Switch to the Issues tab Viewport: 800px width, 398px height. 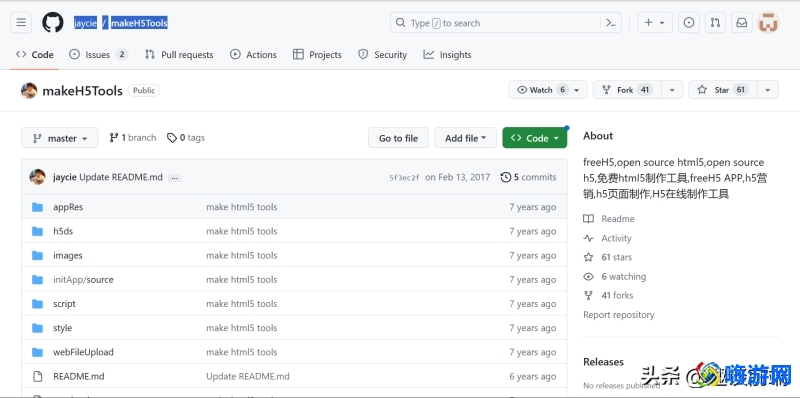coord(98,55)
